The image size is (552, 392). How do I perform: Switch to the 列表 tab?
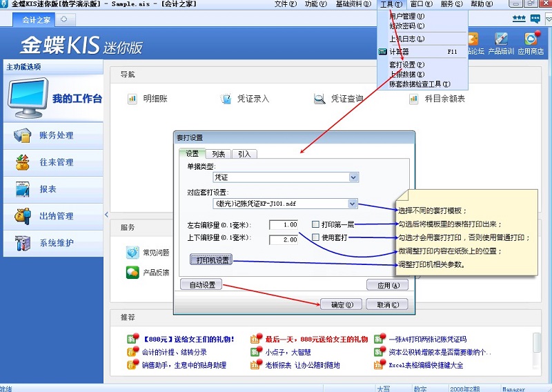click(x=218, y=154)
